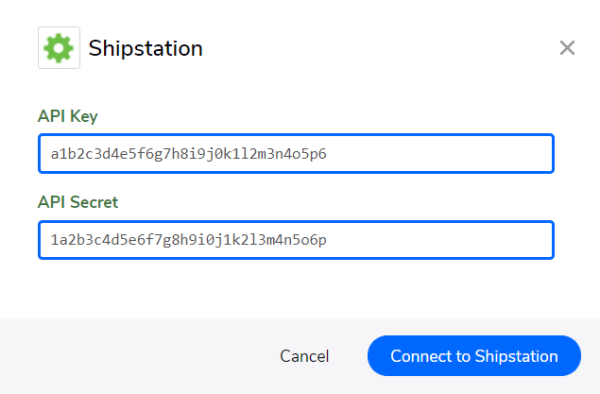
Task: Click Connect to Shipstation button
Action: click(x=474, y=356)
